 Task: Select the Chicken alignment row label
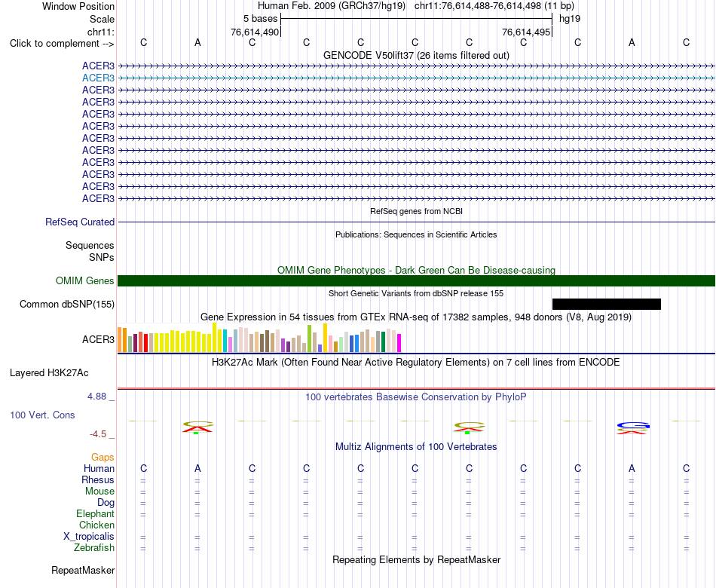click(x=96, y=525)
